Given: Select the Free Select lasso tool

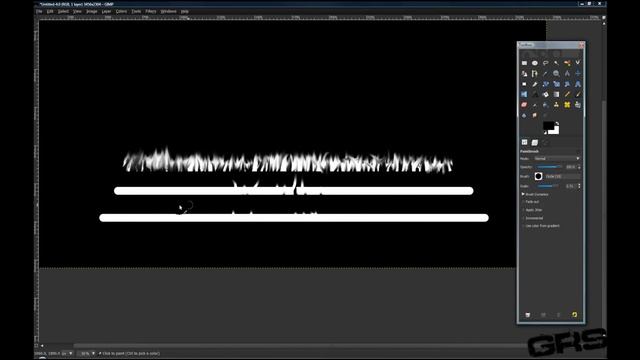Looking at the screenshot, I should [546, 63].
